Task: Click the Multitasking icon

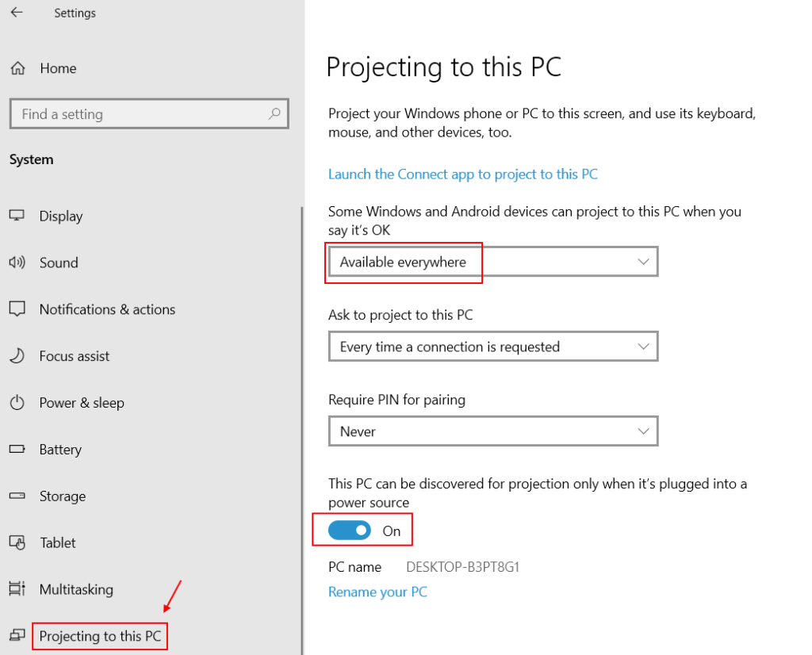Action: click(x=17, y=589)
